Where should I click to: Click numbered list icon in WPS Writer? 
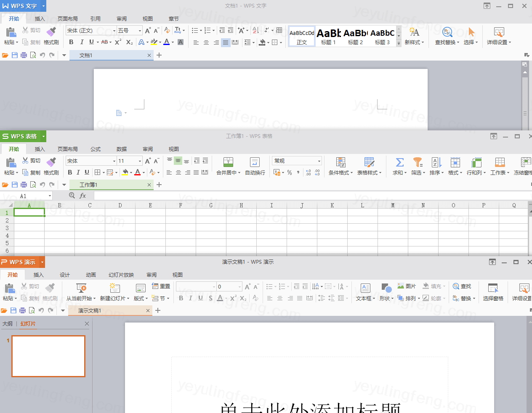coord(207,30)
